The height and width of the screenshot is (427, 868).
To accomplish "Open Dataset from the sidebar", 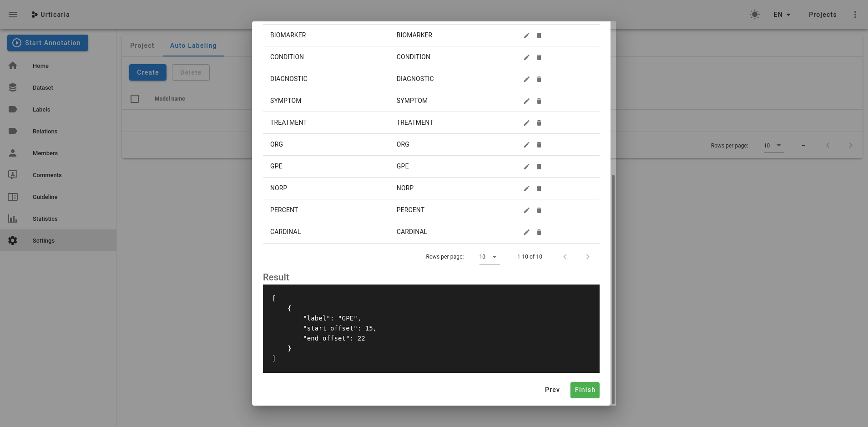I will point(58,87).
